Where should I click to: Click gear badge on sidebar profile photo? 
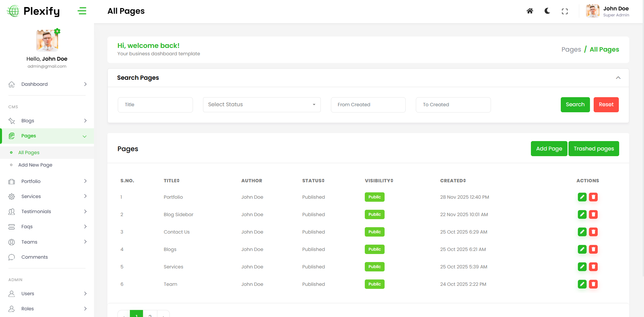(57, 31)
